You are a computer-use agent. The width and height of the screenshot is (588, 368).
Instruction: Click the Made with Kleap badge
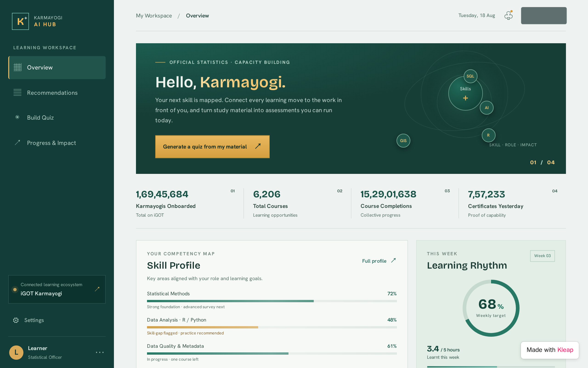pyautogui.click(x=550, y=350)
